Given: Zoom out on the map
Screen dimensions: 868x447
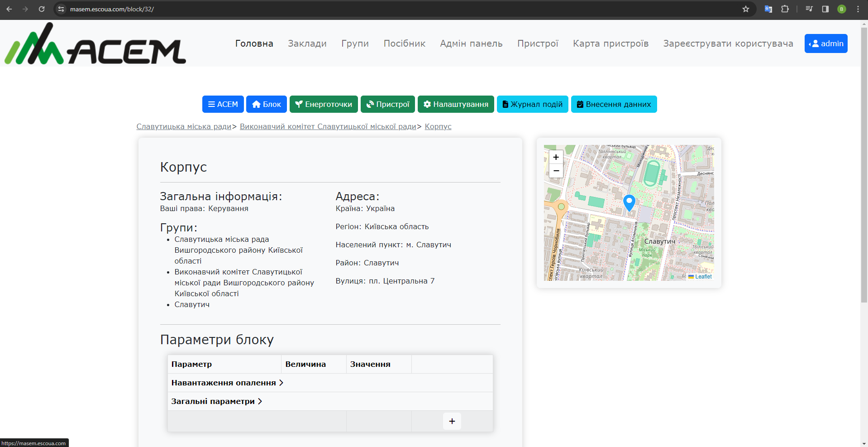Looking at the screenshot, I should [556, 171].
